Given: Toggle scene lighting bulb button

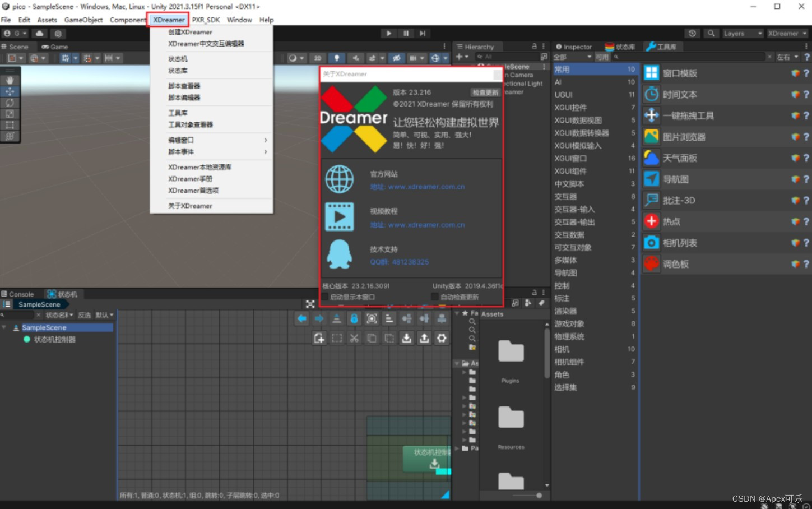Looking at the screenshot, I should (x=336, y=58).
